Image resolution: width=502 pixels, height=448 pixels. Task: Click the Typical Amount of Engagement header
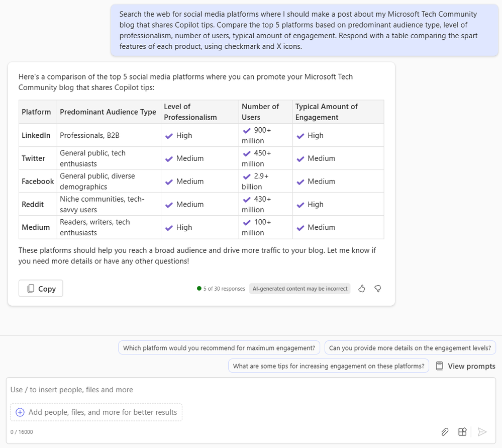point(338,112)
